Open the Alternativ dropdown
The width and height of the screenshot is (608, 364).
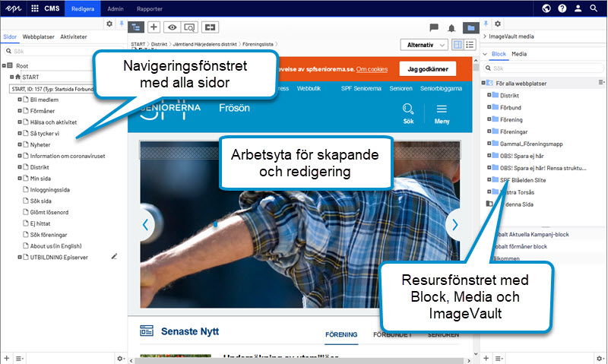pyautogui.click(x=424, y=45)
